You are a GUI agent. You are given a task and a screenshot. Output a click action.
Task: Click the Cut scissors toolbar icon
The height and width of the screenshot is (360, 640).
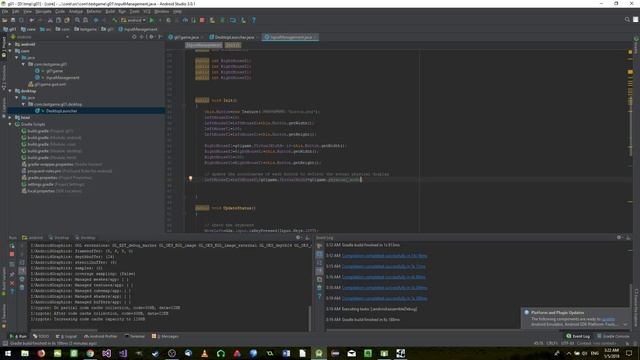50,20
